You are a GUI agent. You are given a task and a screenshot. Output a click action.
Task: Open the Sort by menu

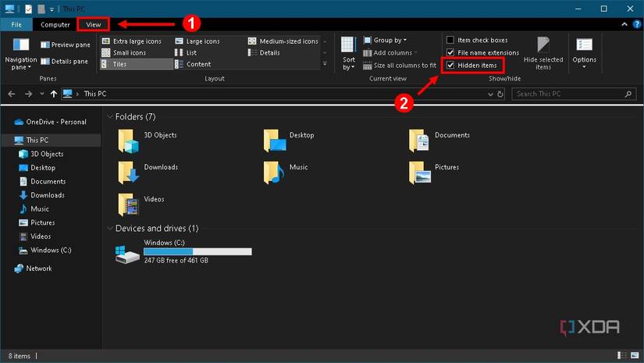[348, 53]
